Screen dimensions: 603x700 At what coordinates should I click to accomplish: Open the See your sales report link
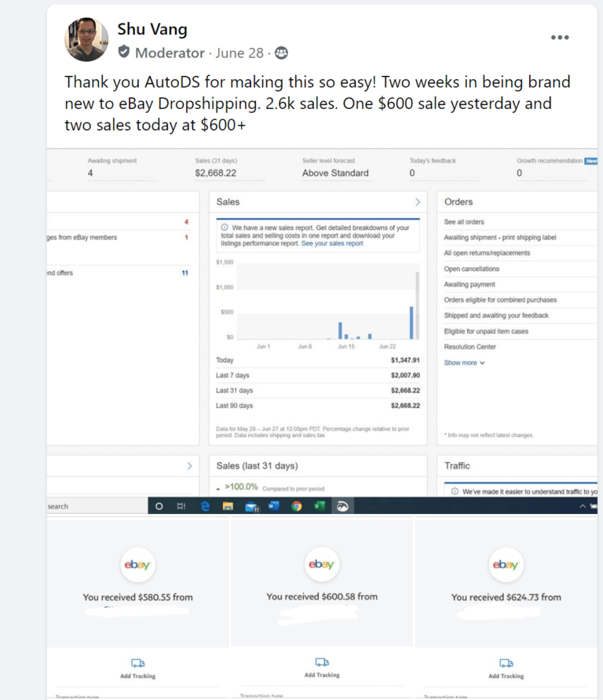[x=332, y=243]
